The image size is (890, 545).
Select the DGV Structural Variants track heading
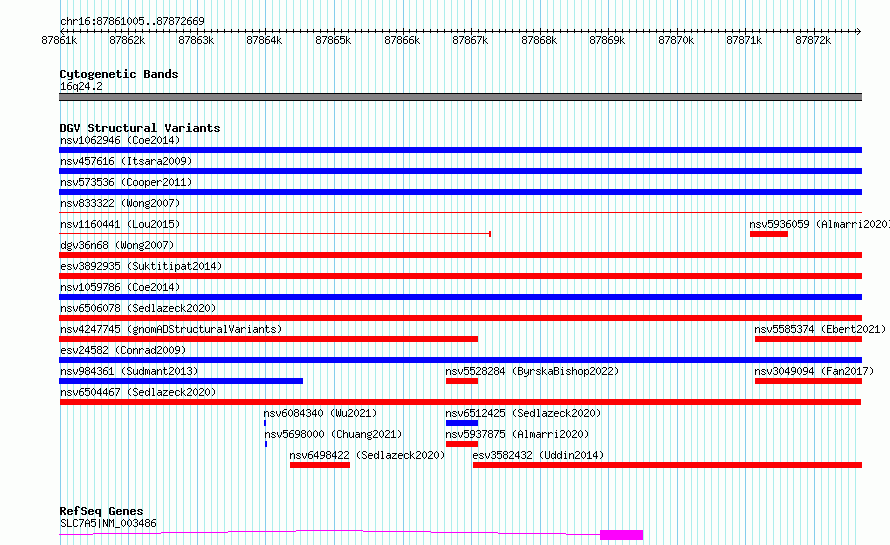click(x=140, y=128)
